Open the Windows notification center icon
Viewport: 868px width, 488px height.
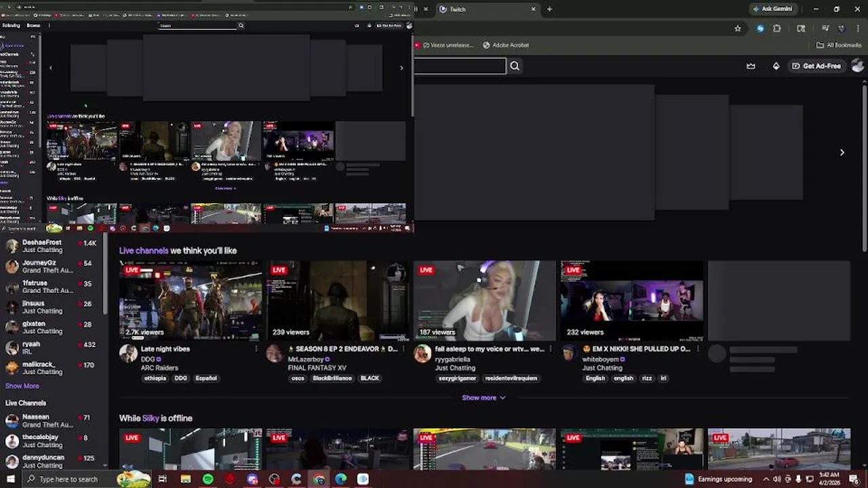[854, 479]
